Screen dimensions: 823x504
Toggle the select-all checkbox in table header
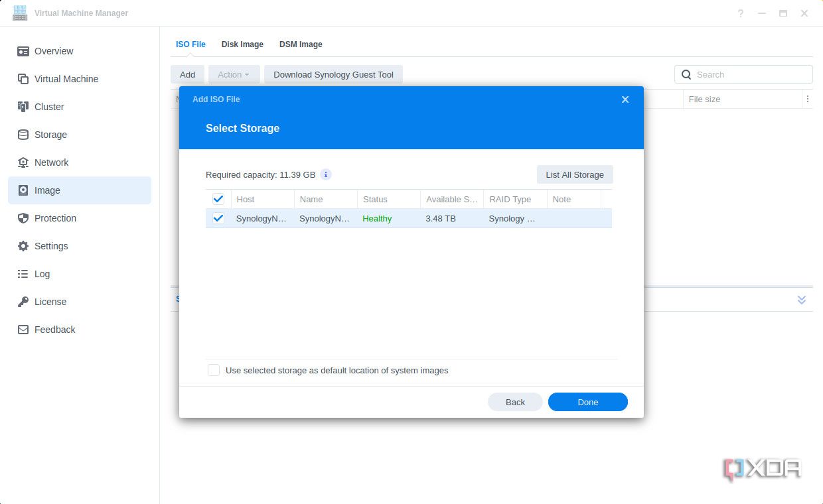click(218, 198)
